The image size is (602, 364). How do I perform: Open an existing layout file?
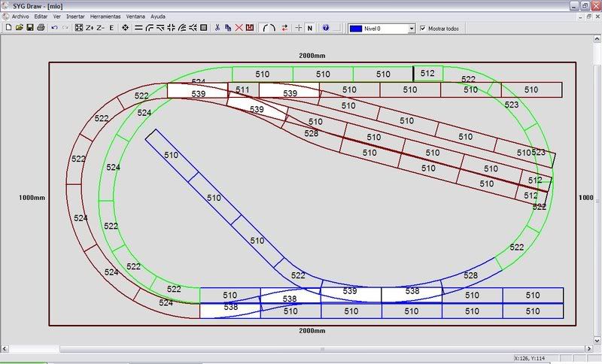click(x=20, y=28)
